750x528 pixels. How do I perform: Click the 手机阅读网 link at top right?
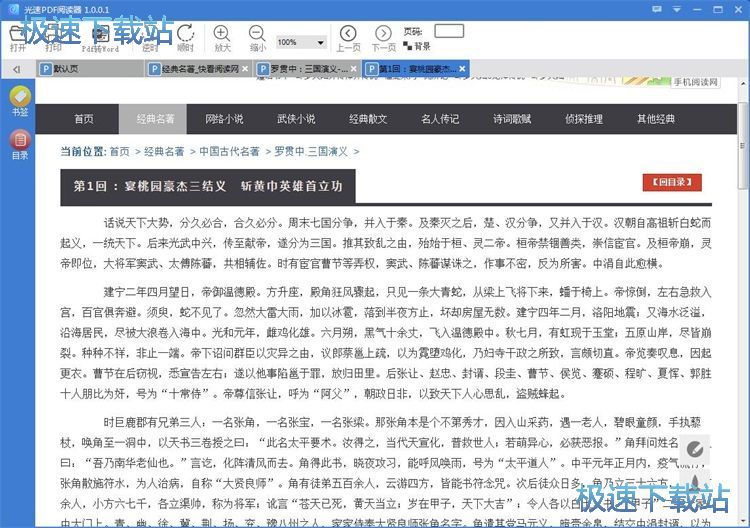pyautogui.click(x=696, y=82)
